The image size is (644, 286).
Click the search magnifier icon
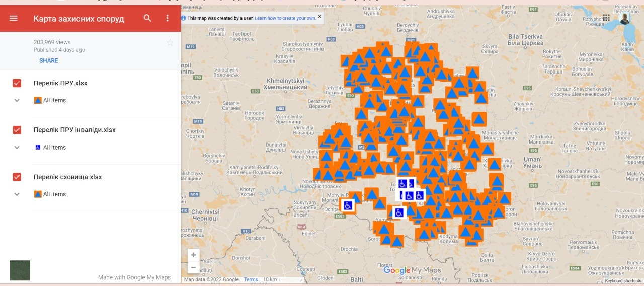pyautogui.click(x=147, y=19)
